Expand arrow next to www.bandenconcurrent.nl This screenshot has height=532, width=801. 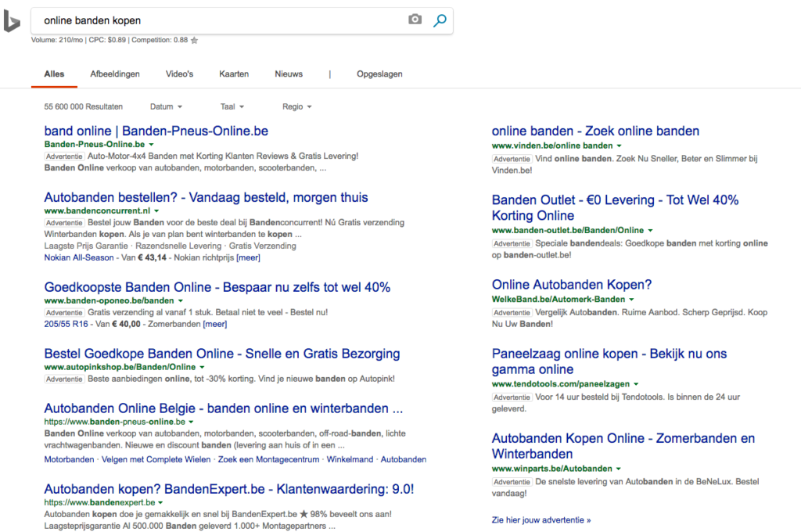pyautogui.click(x=156, y=211)
